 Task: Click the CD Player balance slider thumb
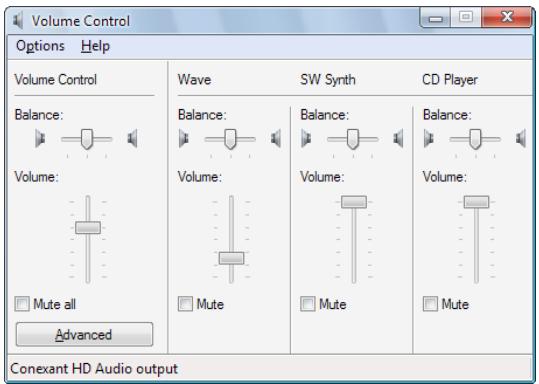click(475, 139)
